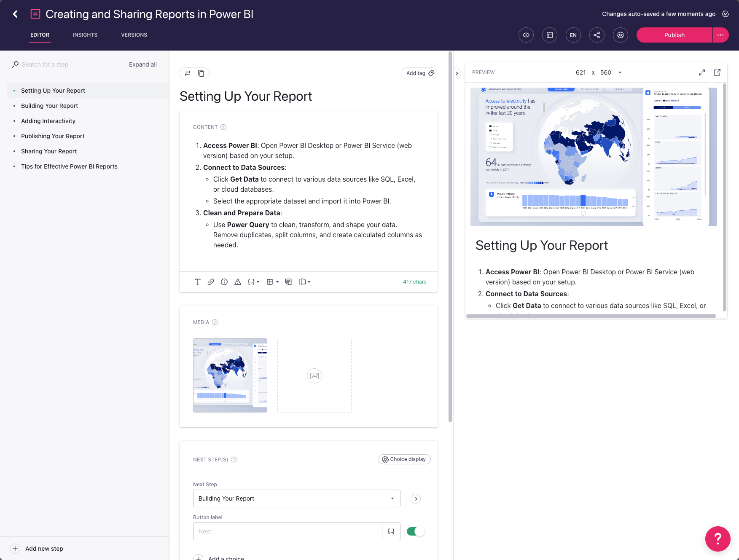Open the settings gear icon in header
This screenshot has width=739, height=560.
(621, 35)
